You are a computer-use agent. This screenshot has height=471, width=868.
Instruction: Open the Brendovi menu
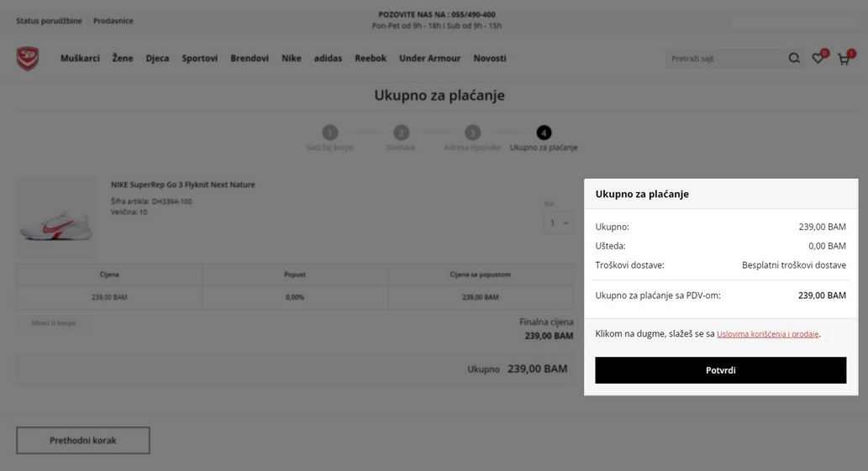[x=250, y=58]
